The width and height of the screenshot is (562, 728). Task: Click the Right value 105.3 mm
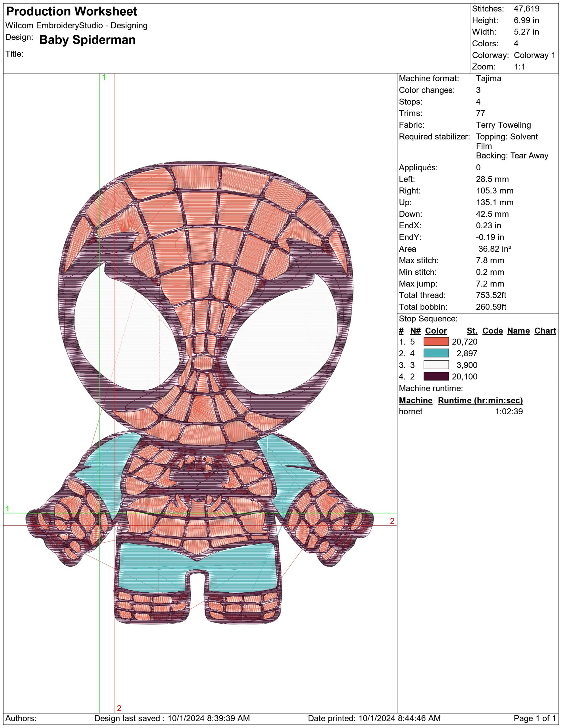495,191
